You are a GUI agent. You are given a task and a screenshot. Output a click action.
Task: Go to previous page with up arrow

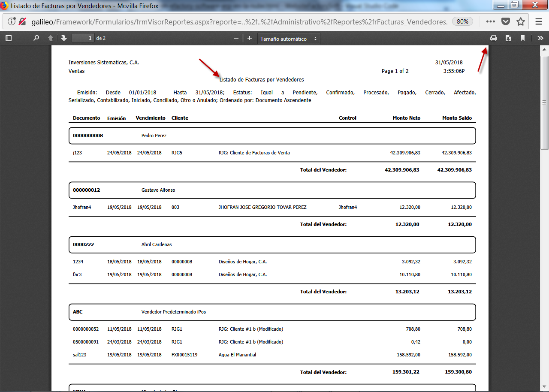pyautogui.click(x=51, y=38)
